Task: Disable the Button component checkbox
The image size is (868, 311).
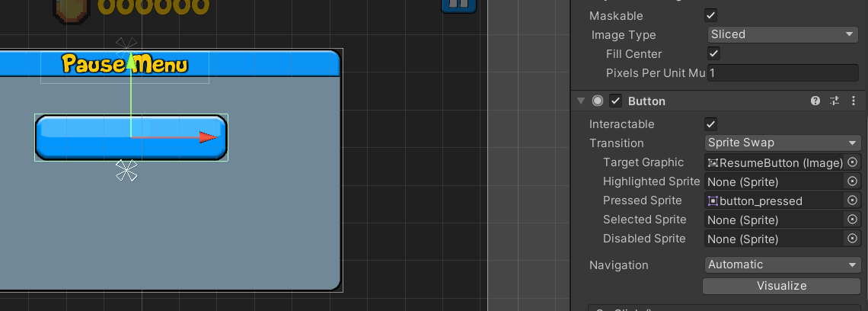Action: click(615, 101)
